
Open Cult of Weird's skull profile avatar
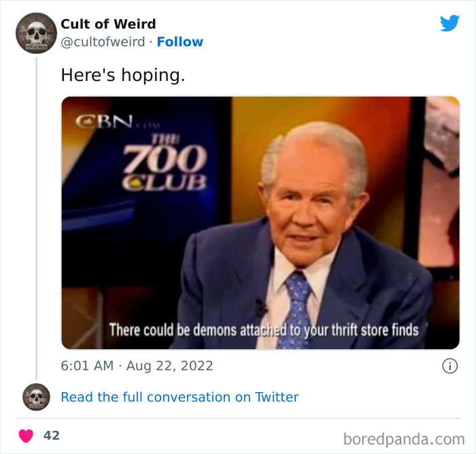[36, 33]
